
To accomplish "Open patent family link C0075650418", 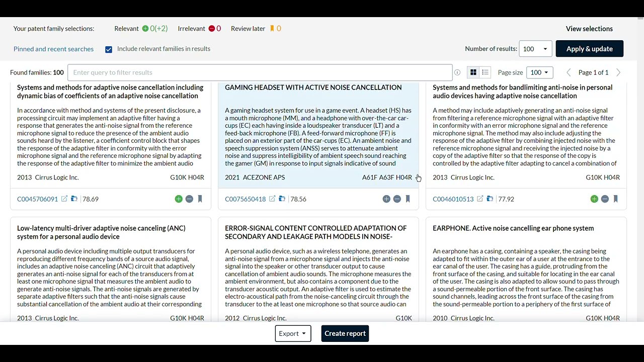I will [246, 199].
